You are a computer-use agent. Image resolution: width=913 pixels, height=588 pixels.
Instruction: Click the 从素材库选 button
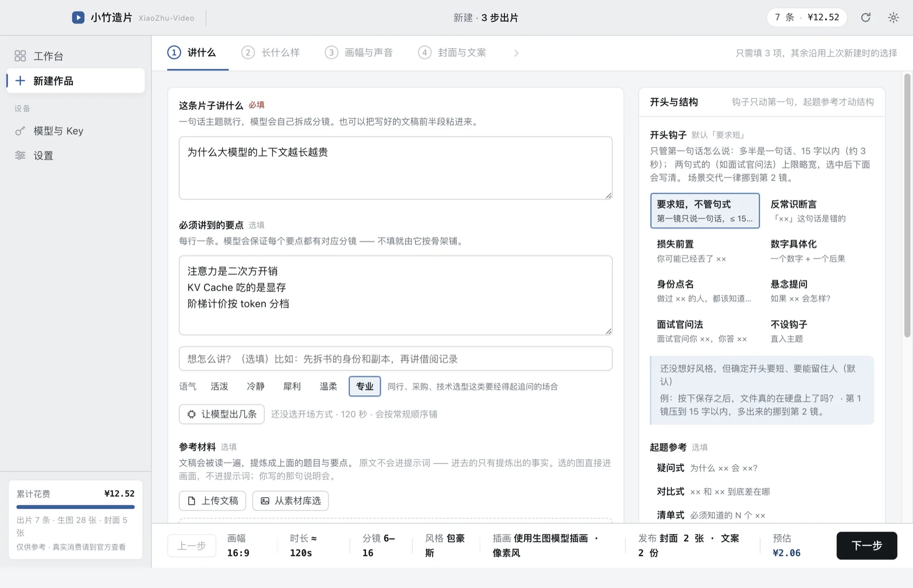(x=290, y=501)
